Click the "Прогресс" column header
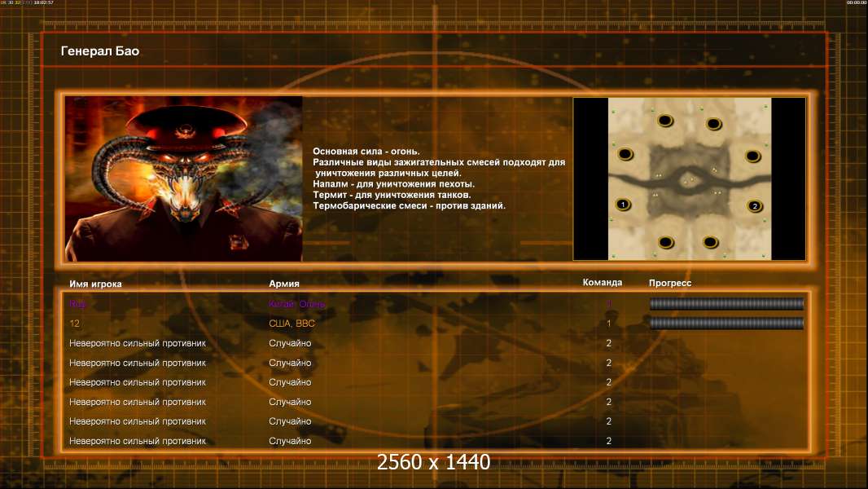The image size is (868, 489). pyautogui.click(x=670, y=283)
